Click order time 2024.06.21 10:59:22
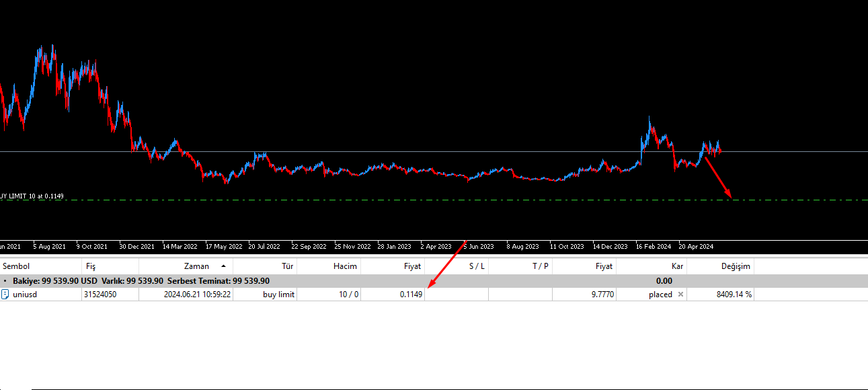The image size is (868, 390). [x=198, y=295]
